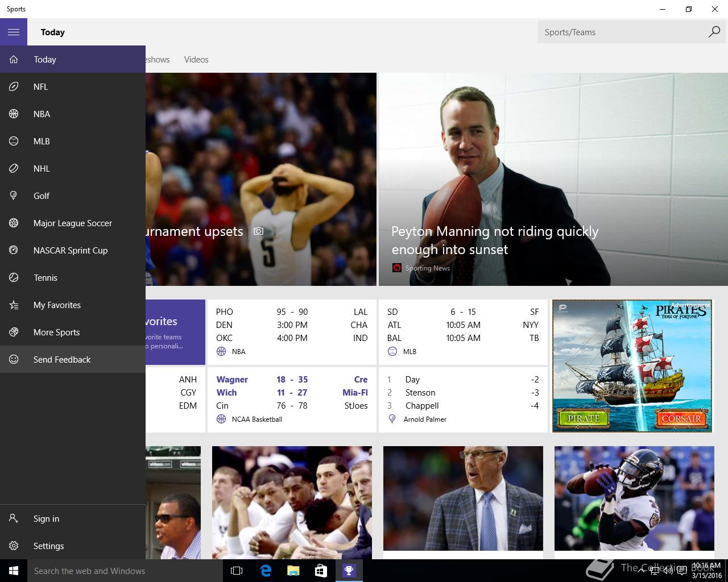Collapse the hamburger navigation menu
This screenshot has width=728, height=582.
(x=14, y=32)
